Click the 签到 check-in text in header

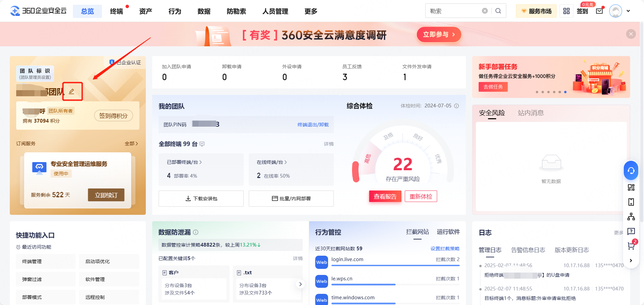pos(582,11)
